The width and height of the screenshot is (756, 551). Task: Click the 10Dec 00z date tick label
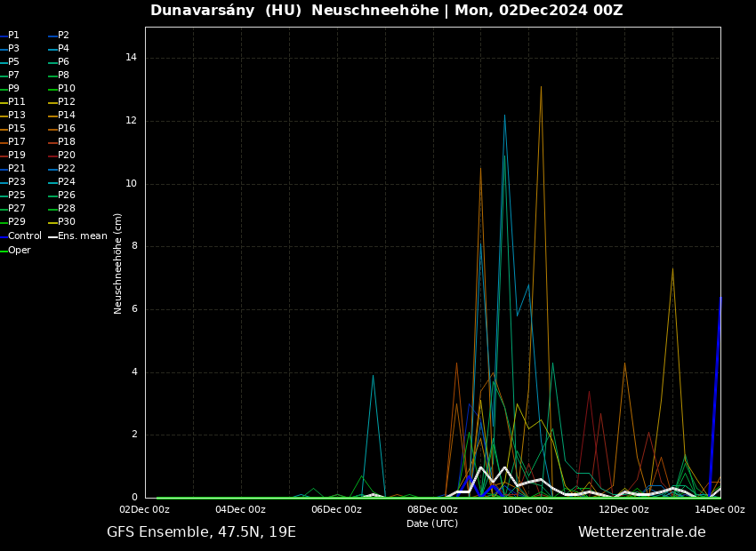pyautogui.click(x=528, y=510)
